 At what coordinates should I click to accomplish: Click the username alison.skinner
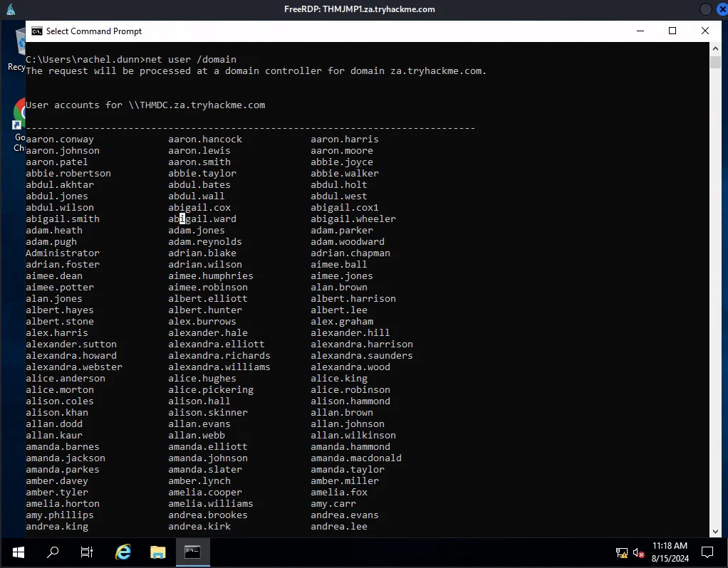[x=208, y=413]
